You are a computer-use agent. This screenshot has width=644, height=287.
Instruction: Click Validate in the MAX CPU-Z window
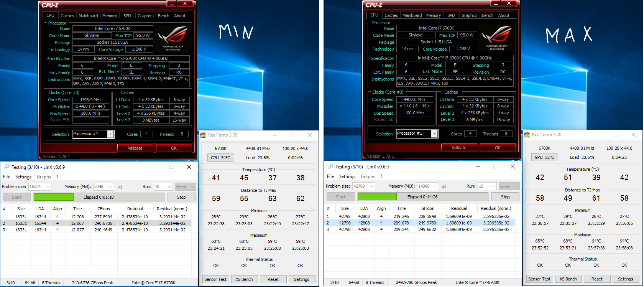tap(459, 148)
